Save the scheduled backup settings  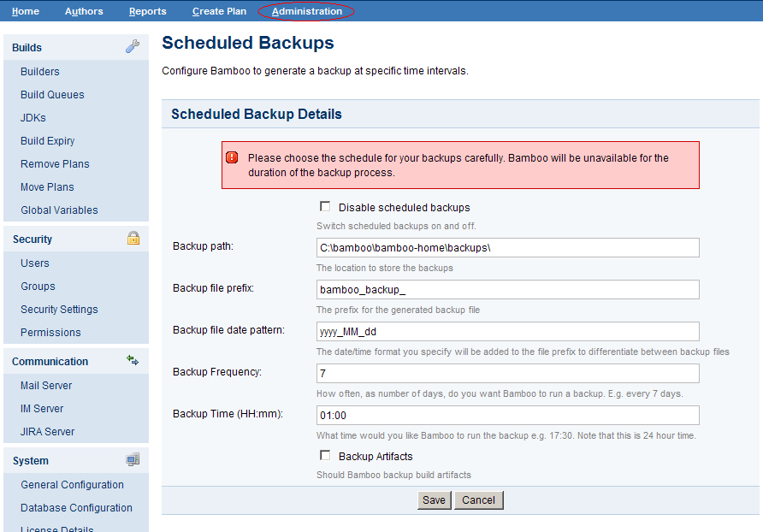pyautogui.click(x=434, y=499)
